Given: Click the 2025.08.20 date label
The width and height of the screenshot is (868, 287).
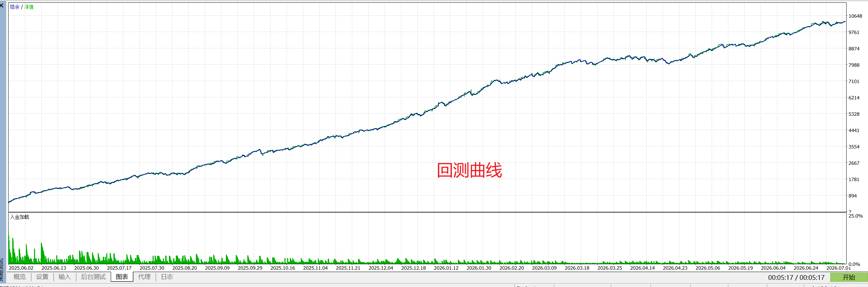Looking at the screenshot, I should (x=185, y=268).
